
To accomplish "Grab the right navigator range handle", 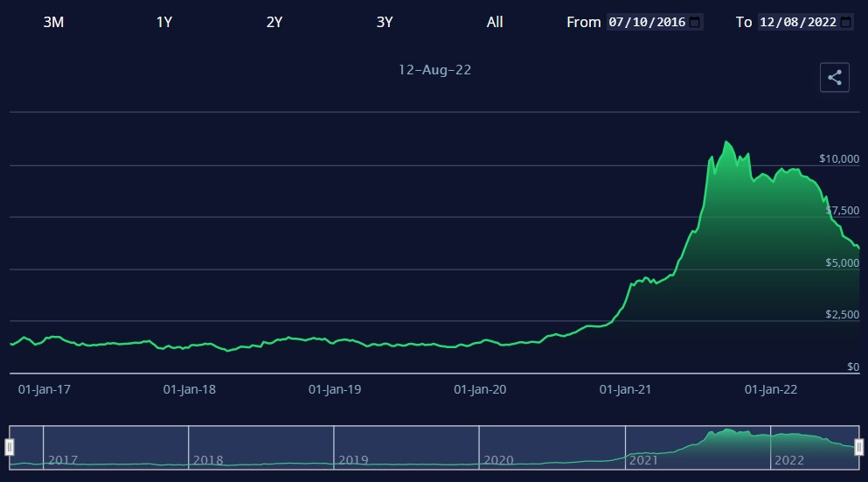I will click(x=858, y=448).
